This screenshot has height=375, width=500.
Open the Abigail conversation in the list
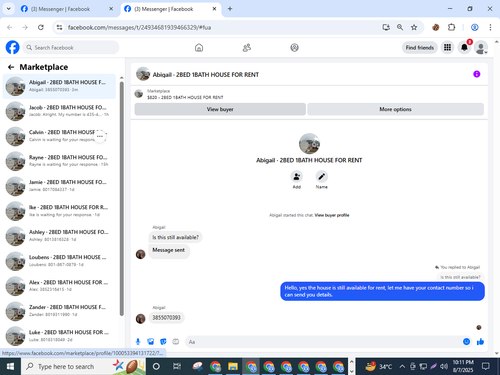[x=59, y=86]
